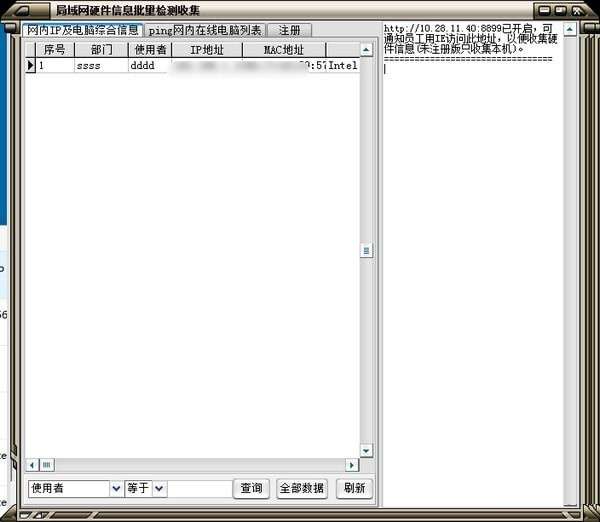This screenshot has height=522, width=600.
Task: Click log panel scrollbar up arrow
Action: coord(570,29)
